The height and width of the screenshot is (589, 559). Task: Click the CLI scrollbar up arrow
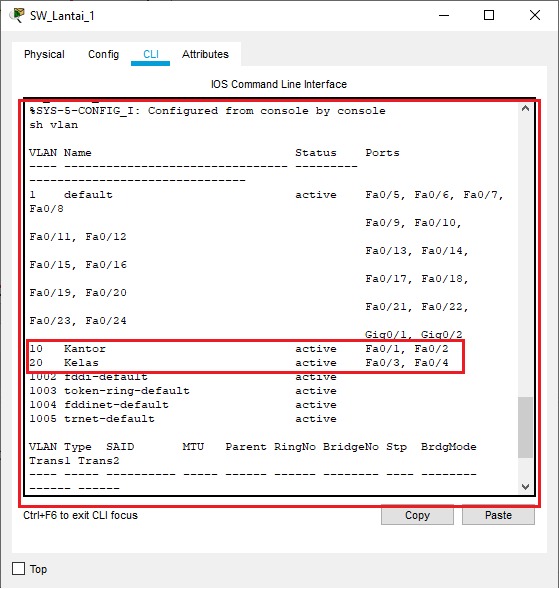click(x=526, y=109)
